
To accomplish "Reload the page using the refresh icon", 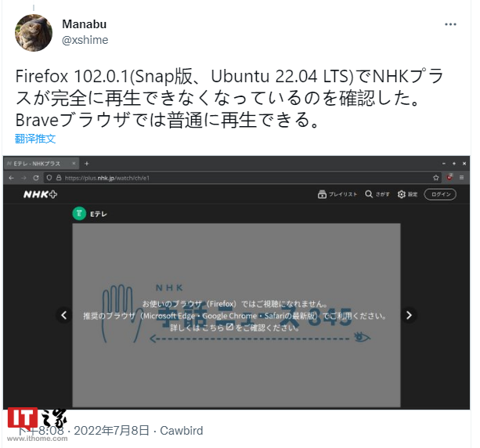I will point(36,178).
